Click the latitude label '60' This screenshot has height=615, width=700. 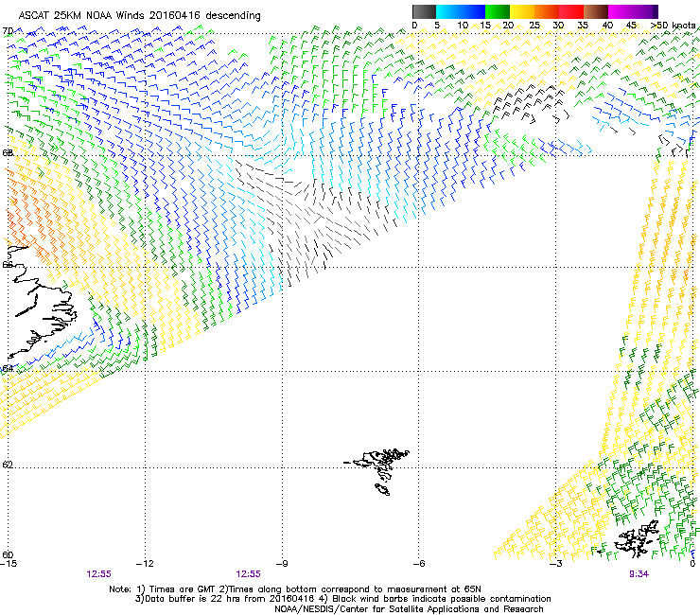pos(8,555)
